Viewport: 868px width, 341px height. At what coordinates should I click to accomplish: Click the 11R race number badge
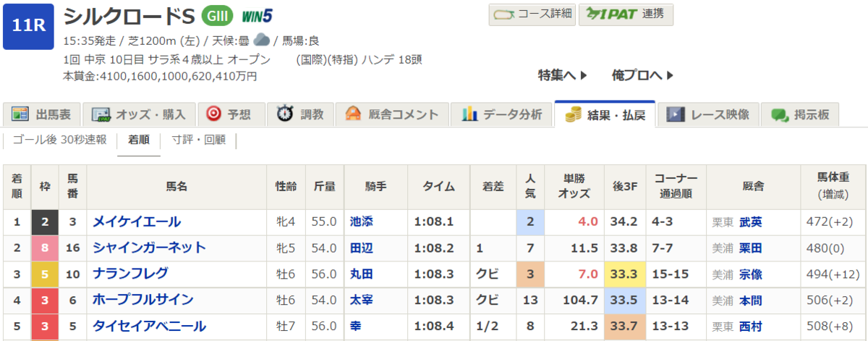tap(29, 25)
